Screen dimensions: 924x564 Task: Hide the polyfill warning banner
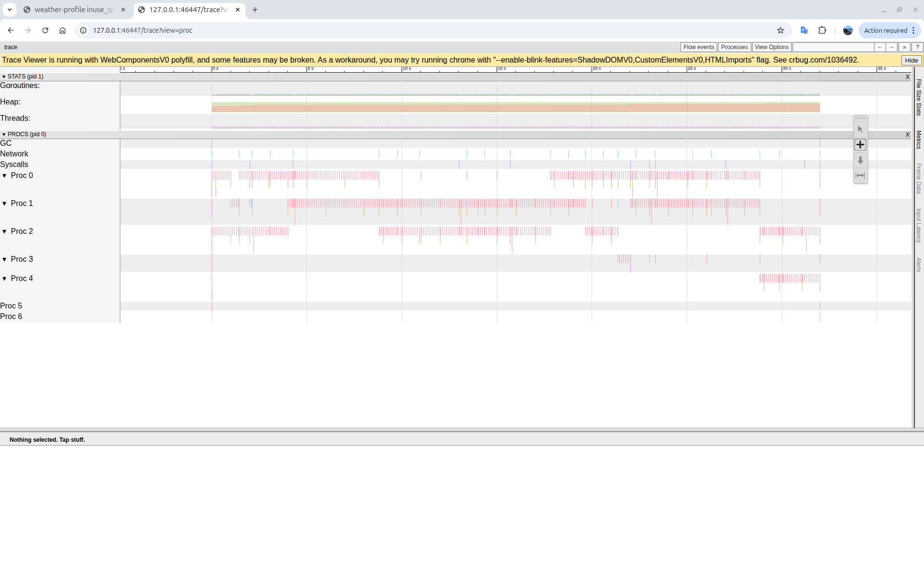911,60
